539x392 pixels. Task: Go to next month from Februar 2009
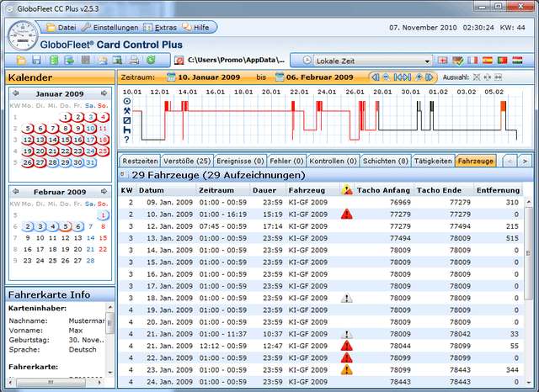(x=104, y=192)
